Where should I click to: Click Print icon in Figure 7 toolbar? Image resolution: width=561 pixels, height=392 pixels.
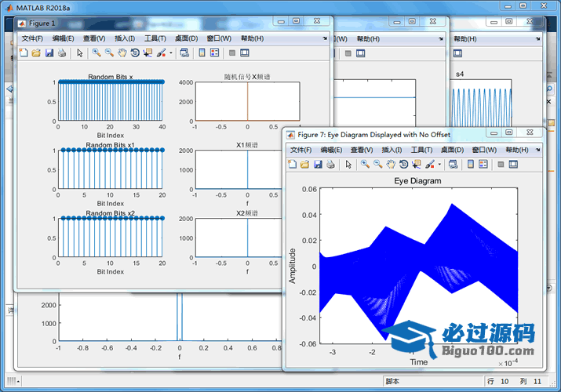click(x=330, y=165)
